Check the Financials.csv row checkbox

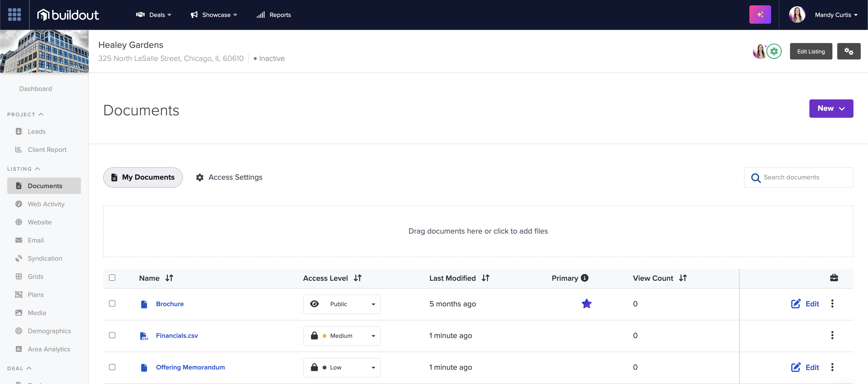coord(112,335)
